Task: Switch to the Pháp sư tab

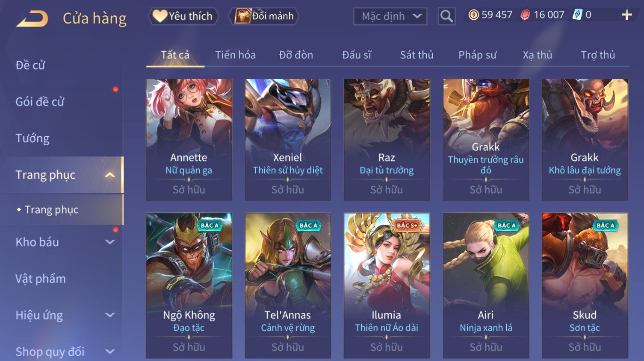Action: pos(477,55)
